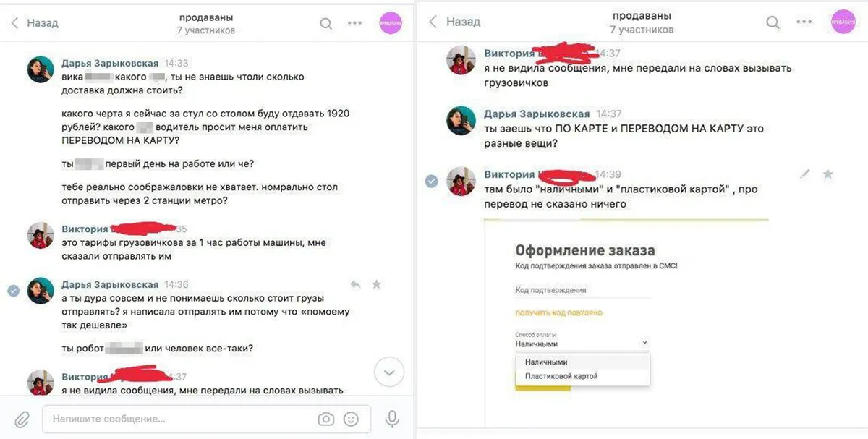This screenshot has width=868, height=439.
Task: Open emoji smiley picker
Action: point(351,419)
